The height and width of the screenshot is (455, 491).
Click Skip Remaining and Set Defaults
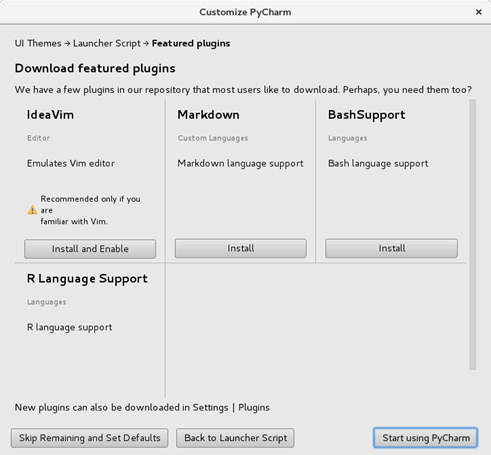click(89, 438)
